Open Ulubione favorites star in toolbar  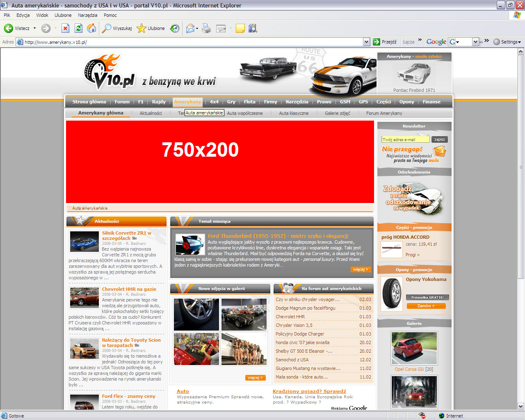point(151,28)
